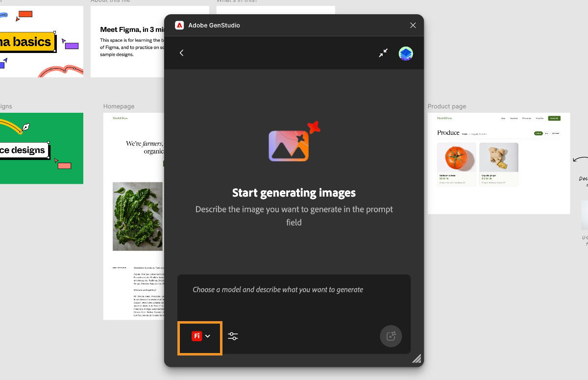Click the Adobe GenStudio logo

(x=179, y=25)
